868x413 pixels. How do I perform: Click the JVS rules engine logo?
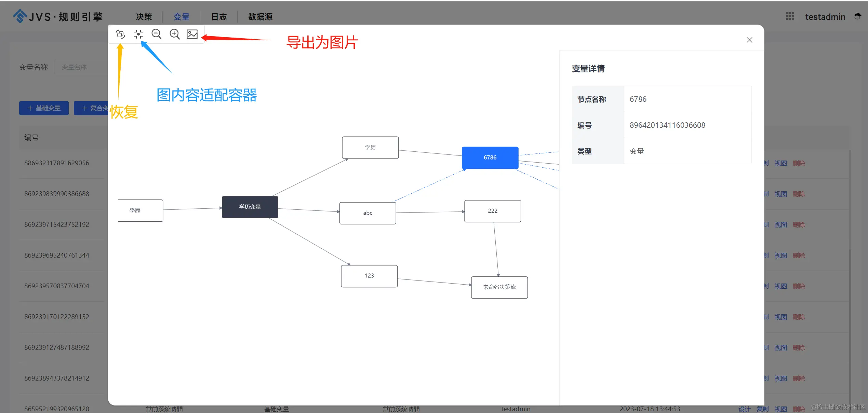pyautogui.click(x=58, y=16)
